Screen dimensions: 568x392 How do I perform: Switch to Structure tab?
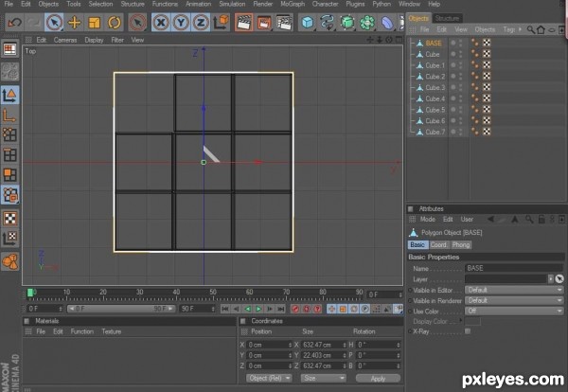[x=447, y=18]
